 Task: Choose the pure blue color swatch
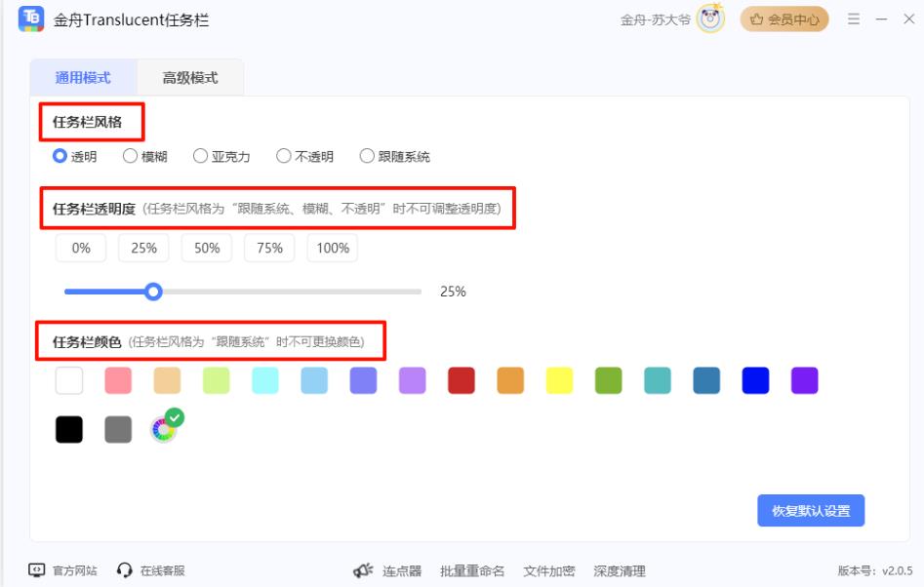(x=755, y=380)
